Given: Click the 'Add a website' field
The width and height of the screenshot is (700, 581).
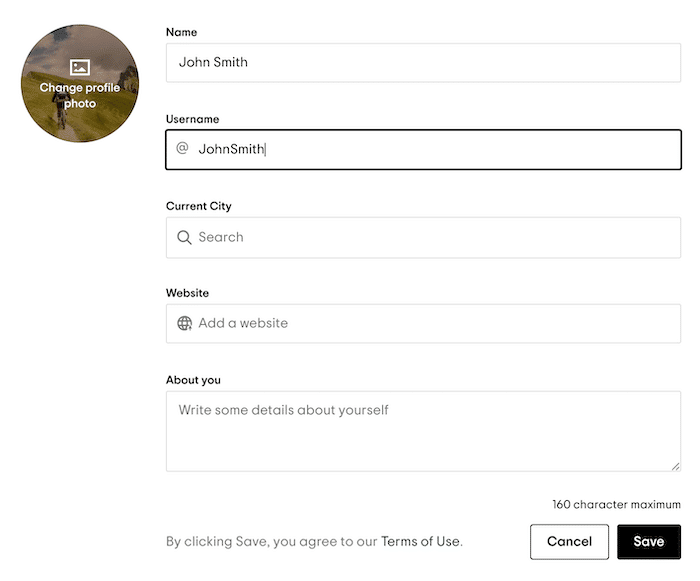Looking at the screenshot, I should pos(423,324).
